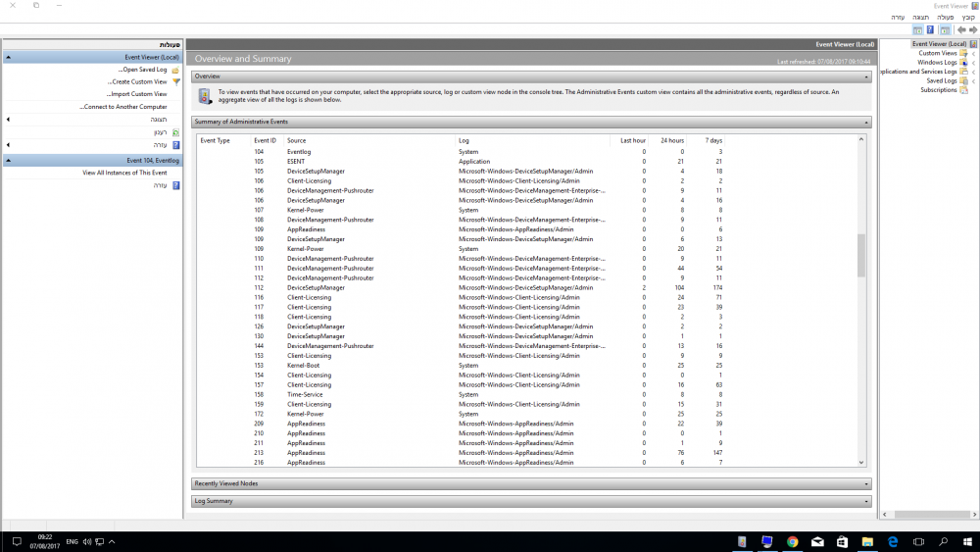
Task: Expand the Applications and Services Logs node
Action: [x=974, y=72]
